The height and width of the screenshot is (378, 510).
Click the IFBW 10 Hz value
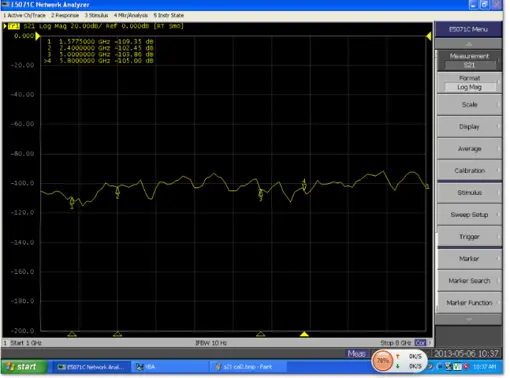point(211,343)
